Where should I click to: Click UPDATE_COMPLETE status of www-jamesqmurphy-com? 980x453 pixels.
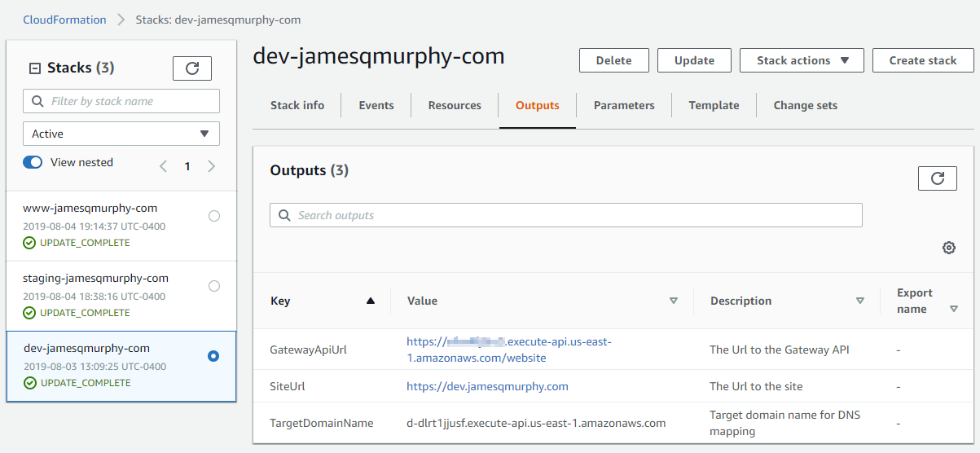[85, 243]
